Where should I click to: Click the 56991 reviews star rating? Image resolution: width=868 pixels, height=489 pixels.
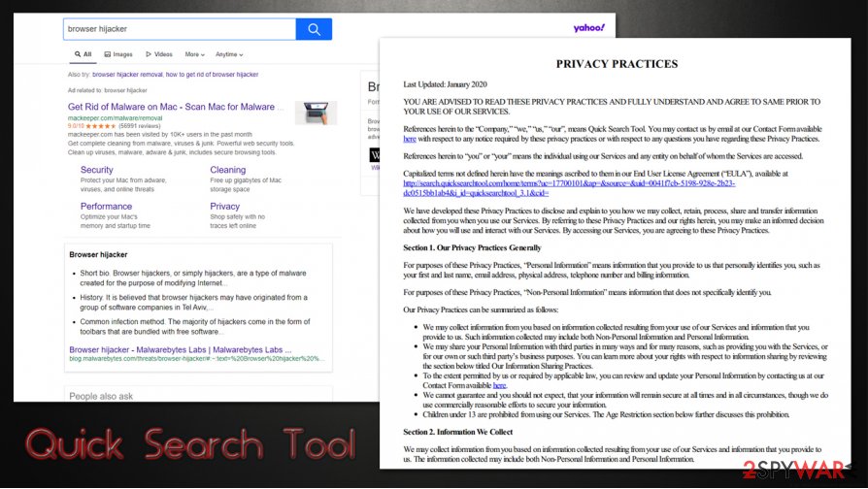pos(114,126)
